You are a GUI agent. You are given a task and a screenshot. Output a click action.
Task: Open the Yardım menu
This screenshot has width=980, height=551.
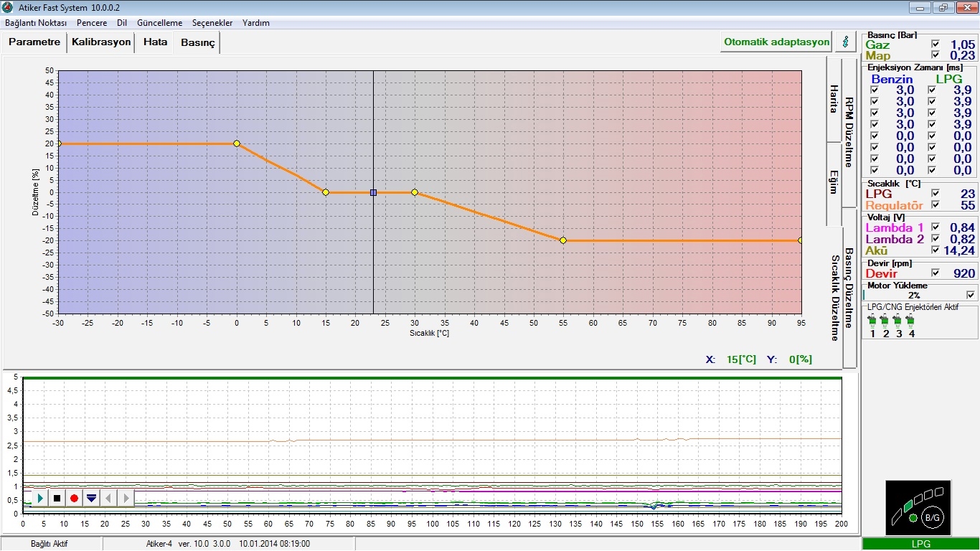pyautogui.click(x=256, y=23)
